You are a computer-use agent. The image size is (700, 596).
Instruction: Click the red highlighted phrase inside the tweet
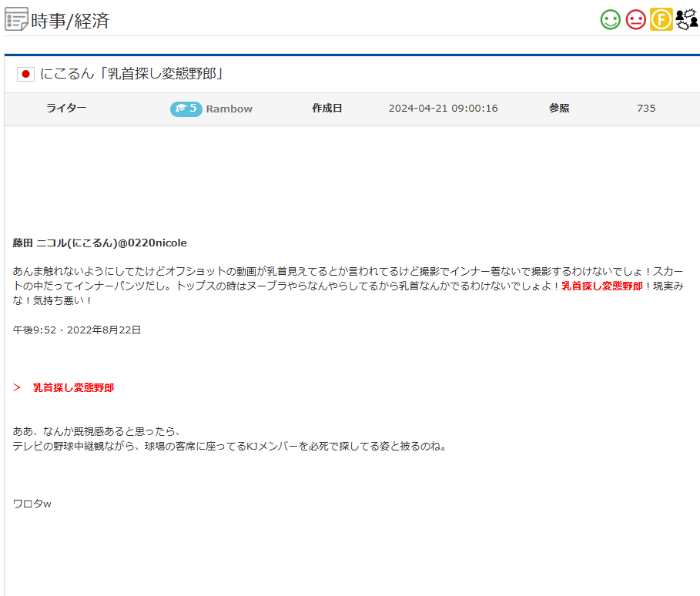click(601, 286)
